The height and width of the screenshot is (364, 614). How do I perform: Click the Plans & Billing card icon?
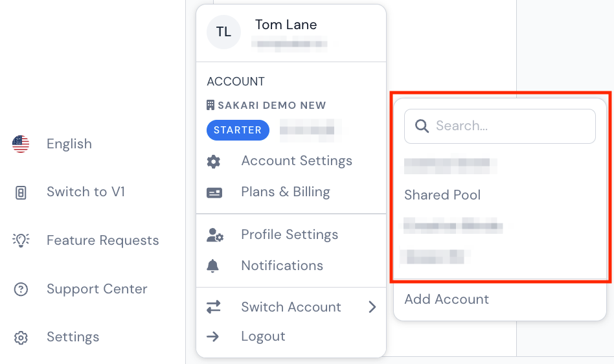[214, 192]
